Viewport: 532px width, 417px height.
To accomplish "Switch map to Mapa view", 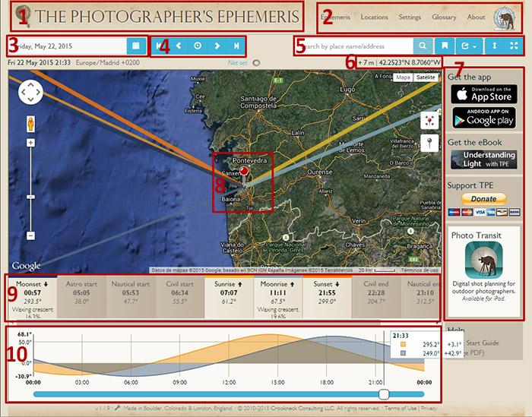I will (404, 77).
